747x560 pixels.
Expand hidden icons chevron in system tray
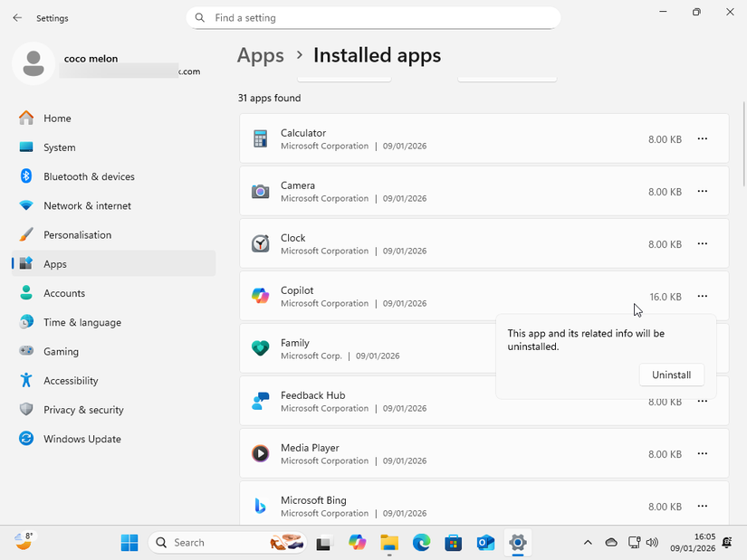tap(588, 542)
